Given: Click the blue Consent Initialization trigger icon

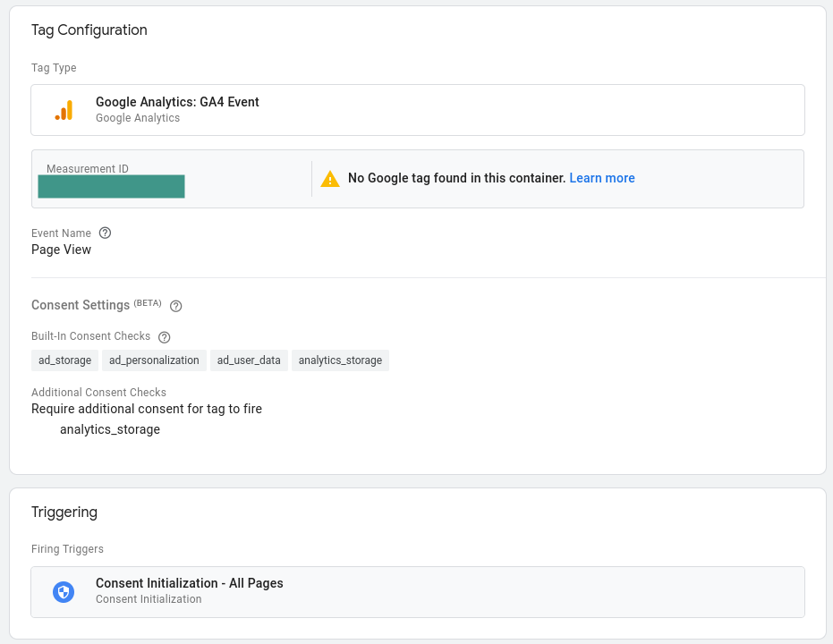Looking at the screenshot, I should [64, 591].
